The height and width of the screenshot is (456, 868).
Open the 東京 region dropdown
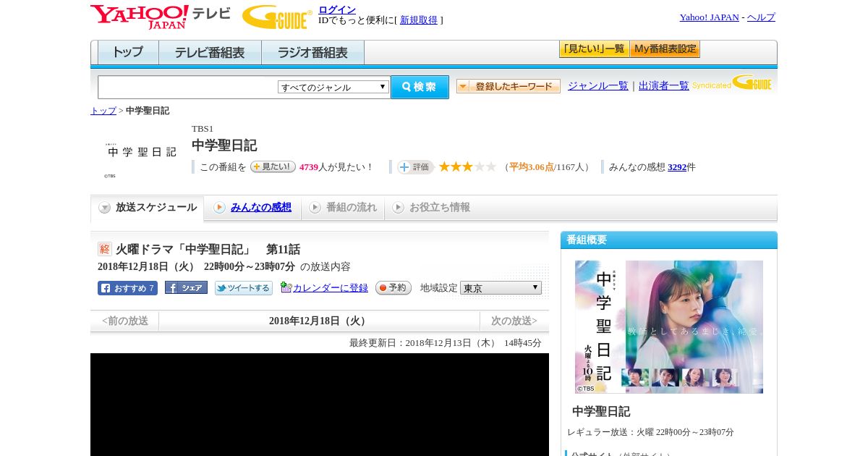501,288
